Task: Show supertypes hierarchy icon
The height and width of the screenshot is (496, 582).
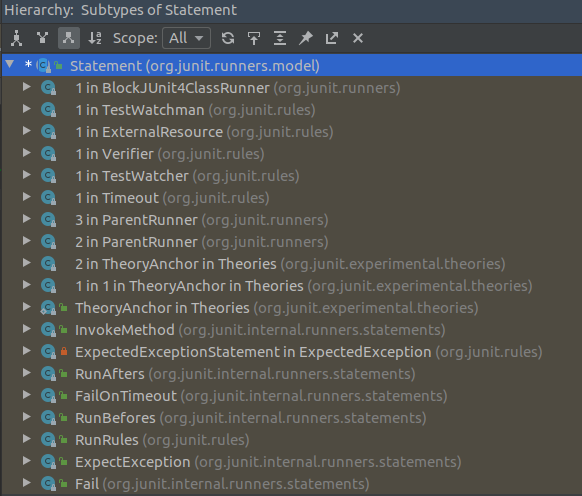Action: click(43, 38)
